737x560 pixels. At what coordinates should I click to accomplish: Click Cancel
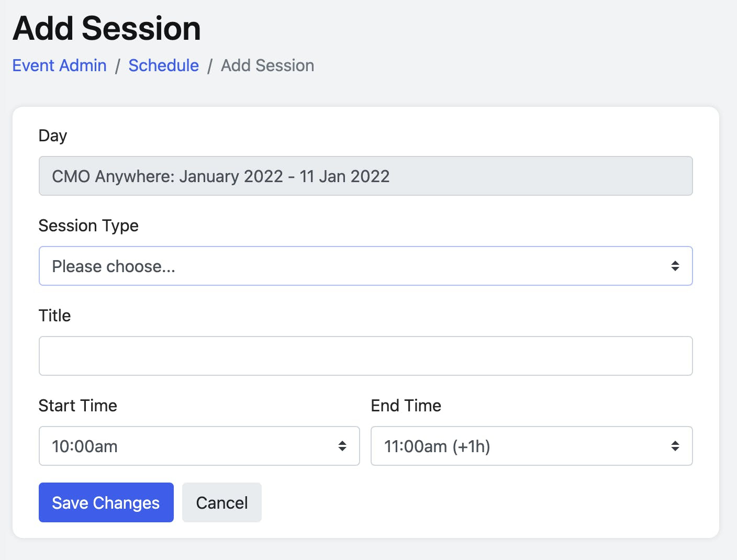(221, 502)
